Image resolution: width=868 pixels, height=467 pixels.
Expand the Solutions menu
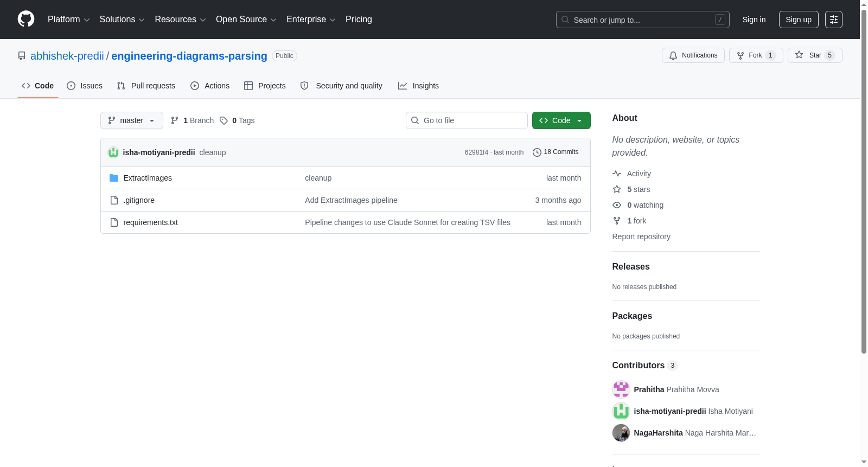click(122, 20)
